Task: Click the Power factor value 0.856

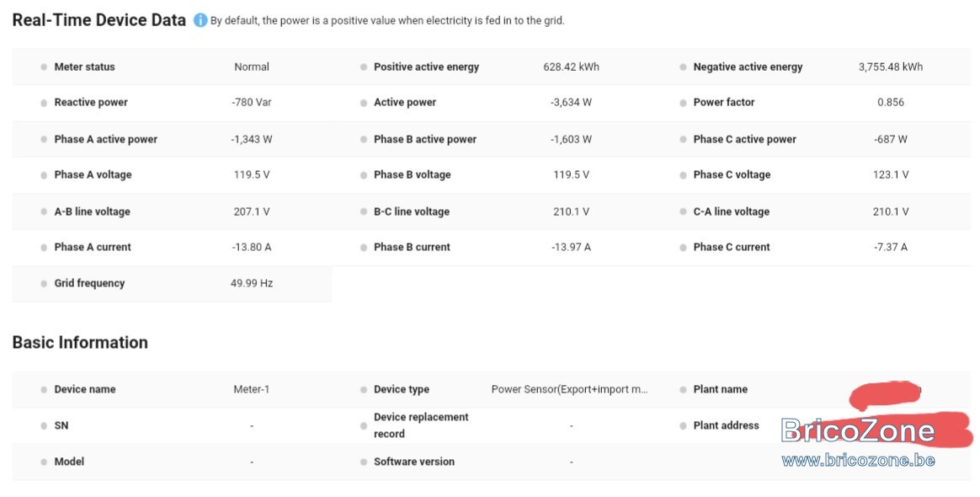Action: pos(891,103)
